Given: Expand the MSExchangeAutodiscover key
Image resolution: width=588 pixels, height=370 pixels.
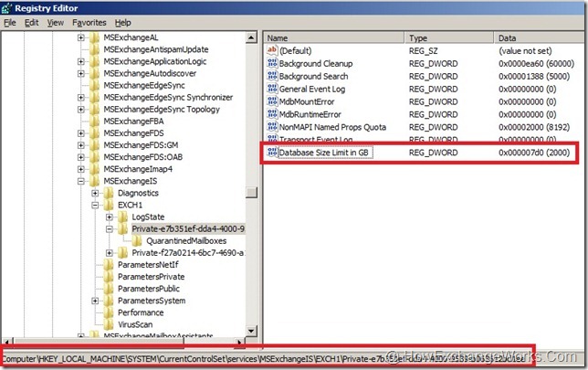Looking at the screenshot, I should click(80, 73).
